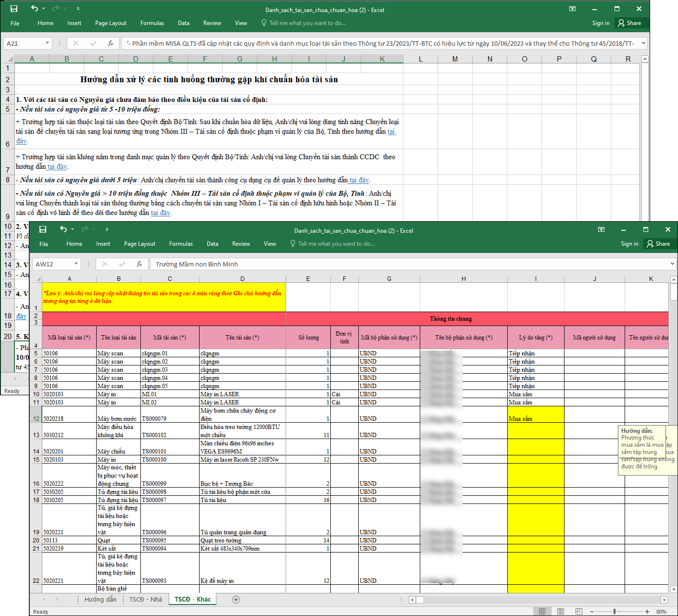This screenshot has width=678, height=616.
Task: Open the 'tại đây' link in row 8
Action: [359, 180]
